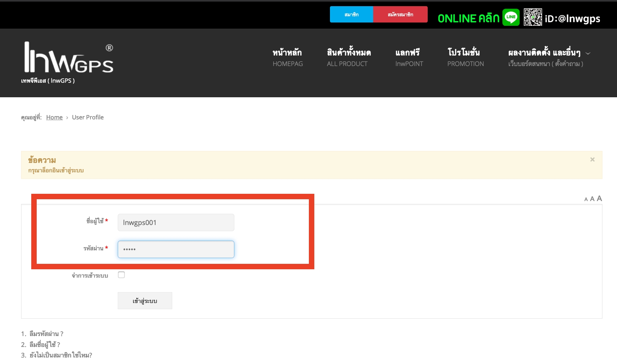
Task: Focus the ชื่อผู้ใช้ username field
Action: click(x=176, y=222)
